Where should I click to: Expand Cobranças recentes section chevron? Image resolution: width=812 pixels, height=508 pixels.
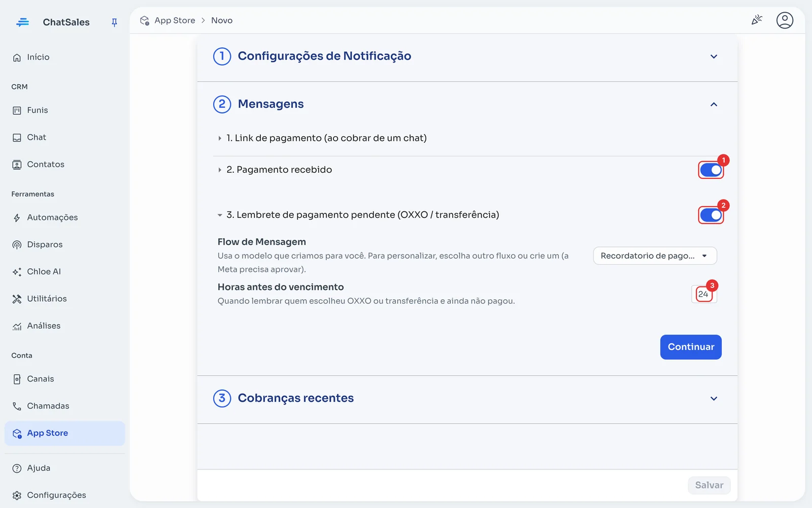714,398
